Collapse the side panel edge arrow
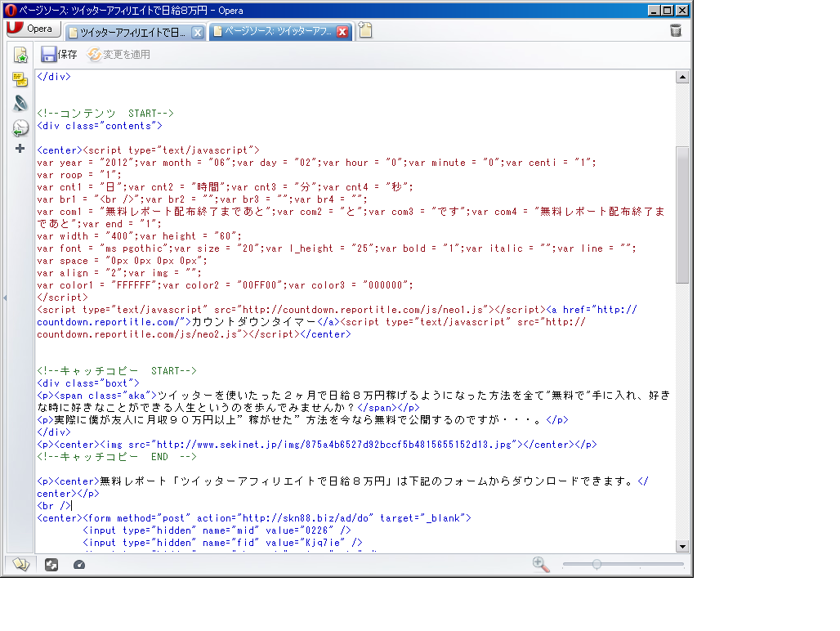This screenshot has width=840, height=631. coord(5,298)
